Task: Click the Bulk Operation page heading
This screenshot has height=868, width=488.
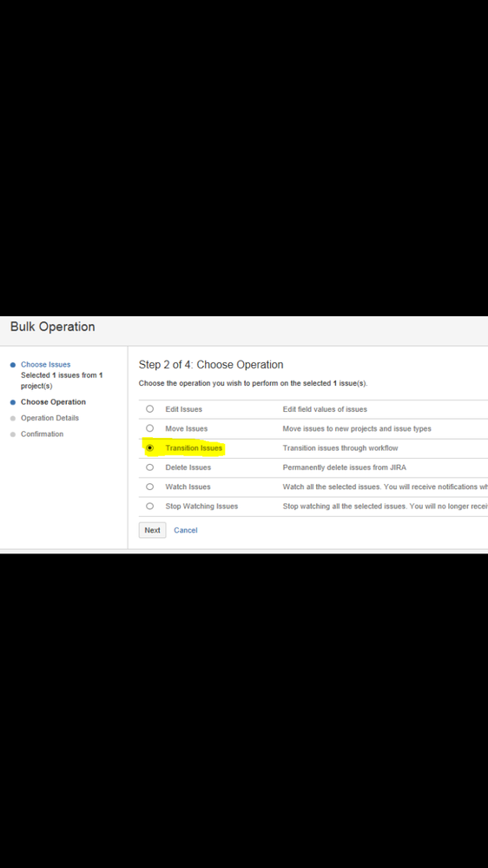Action: [53, 327]
